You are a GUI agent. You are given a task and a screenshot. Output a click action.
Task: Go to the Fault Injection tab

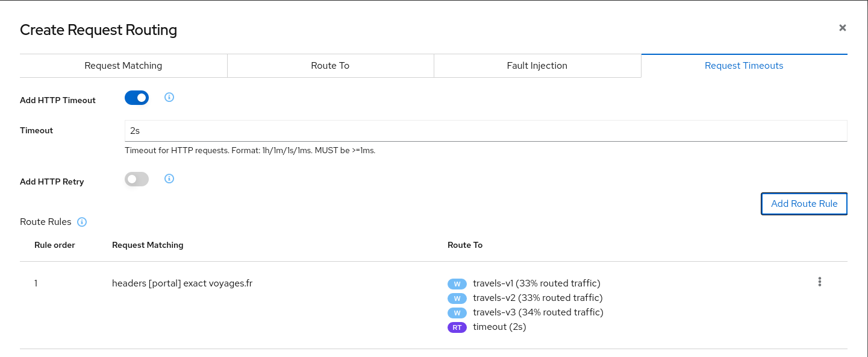[x=537, y=66]
